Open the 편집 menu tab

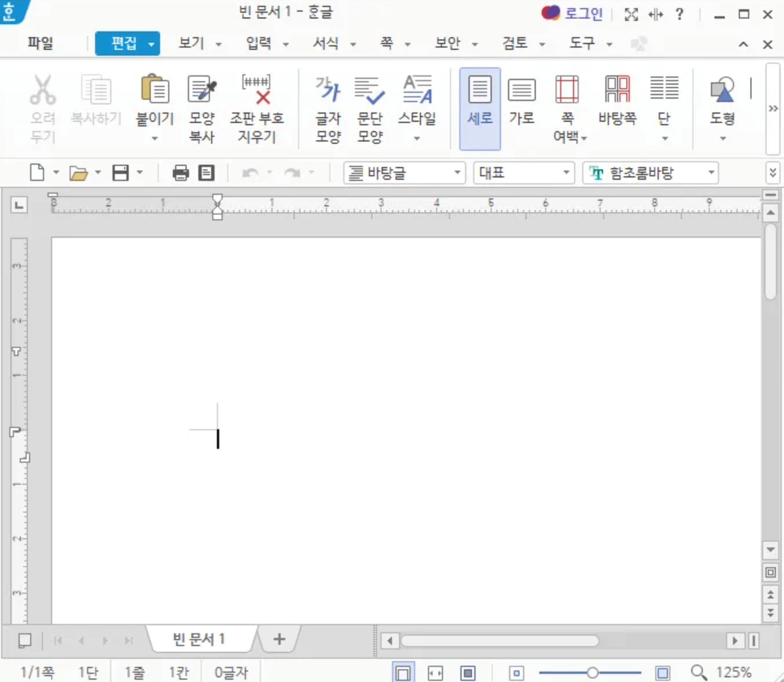(x=128, y=43)
